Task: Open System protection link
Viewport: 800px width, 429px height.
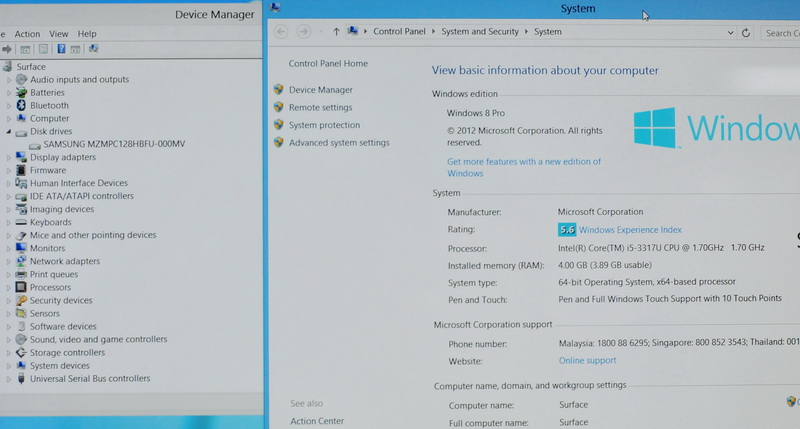Action: 324,124
